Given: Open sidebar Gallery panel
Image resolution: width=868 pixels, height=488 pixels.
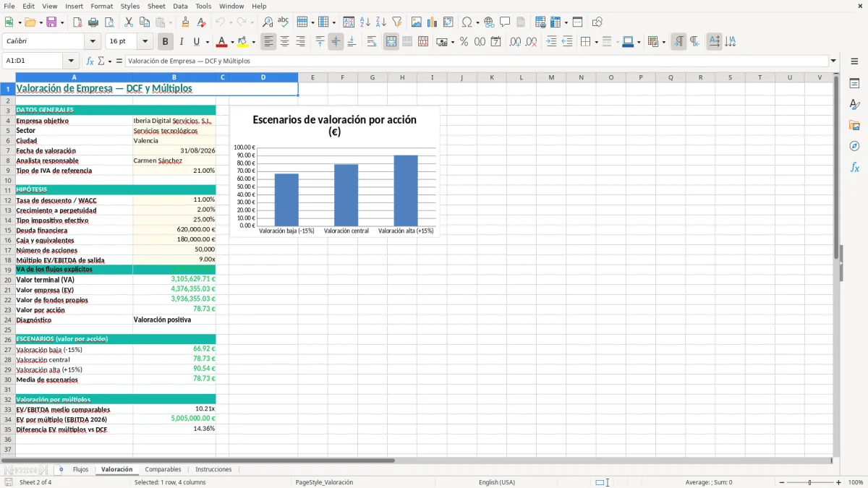Looking at the screenshot, I should coord(854,126).
